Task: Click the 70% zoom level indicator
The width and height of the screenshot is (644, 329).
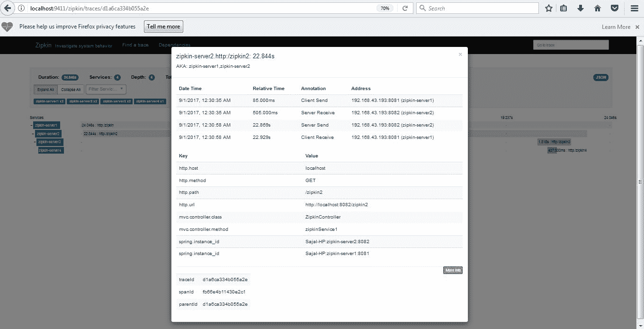Action: [x=385, y=9]
